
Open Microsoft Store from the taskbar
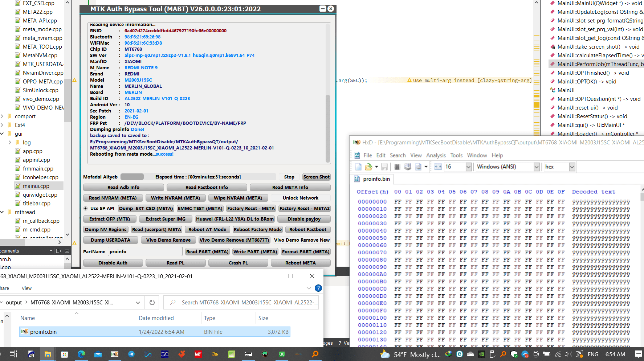pyautogui.click(x=65, y=354)
